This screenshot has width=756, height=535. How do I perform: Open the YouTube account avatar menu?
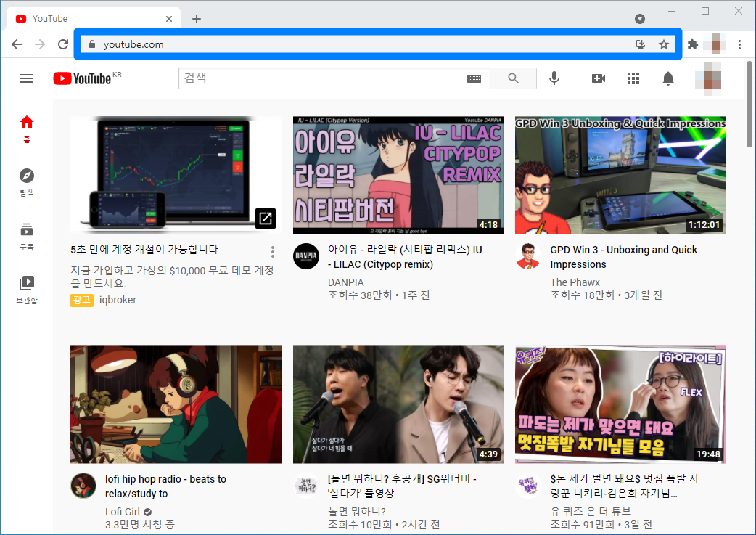[x=708, y=78]
